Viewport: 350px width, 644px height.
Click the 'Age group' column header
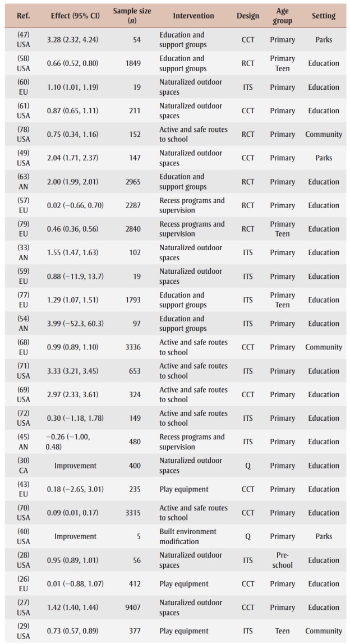(282, 16)
